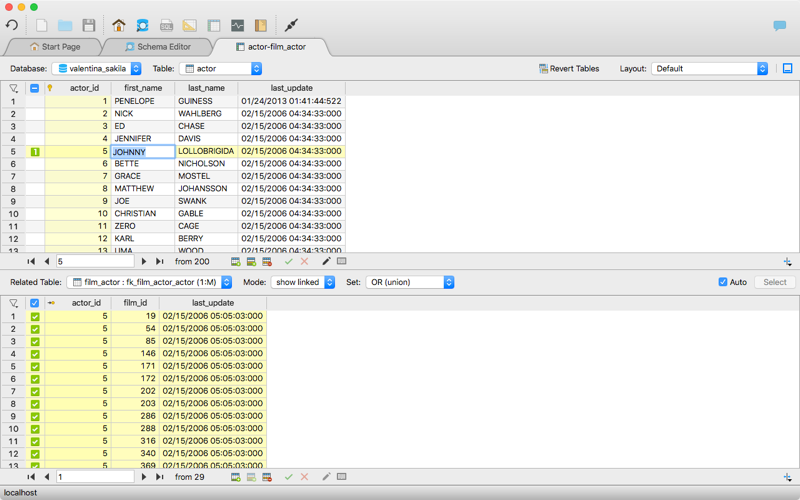This screenshot has width=800, height=500.
Task: Open the book documentation toolbar icon
Action: pyautogui.click(x=261, y=25)
